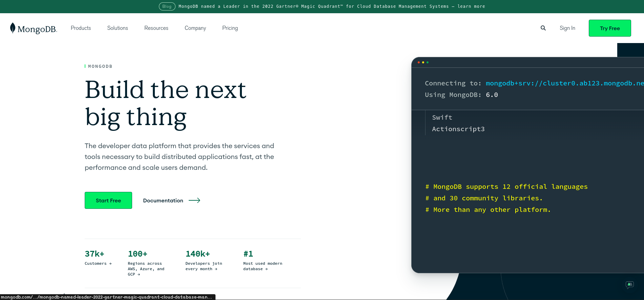644x300 pixels.
Task: Click the 'Using MongoDB: 6.0' text
Action: (x=461, y=95)
